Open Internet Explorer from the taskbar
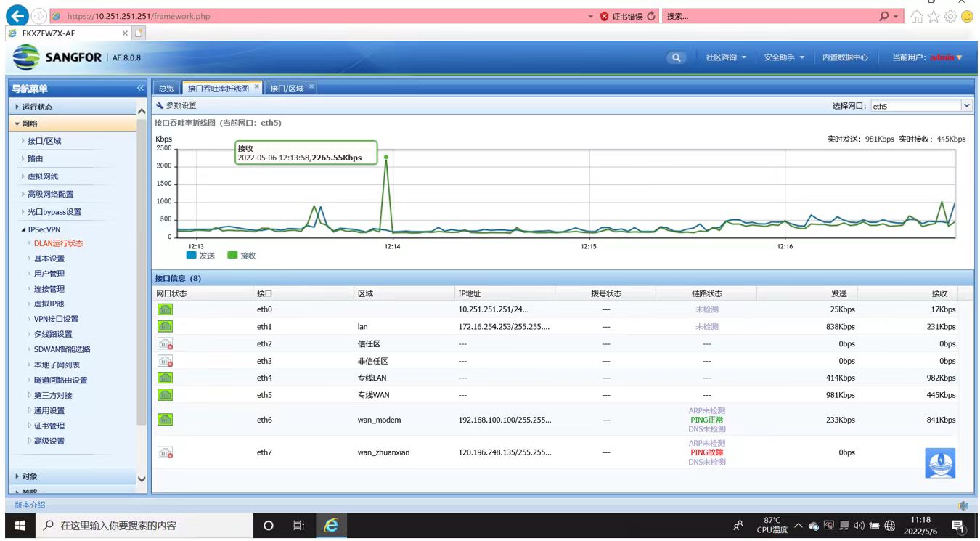The width and height of the screenshot is (980, 541). [x=331, y=526]
